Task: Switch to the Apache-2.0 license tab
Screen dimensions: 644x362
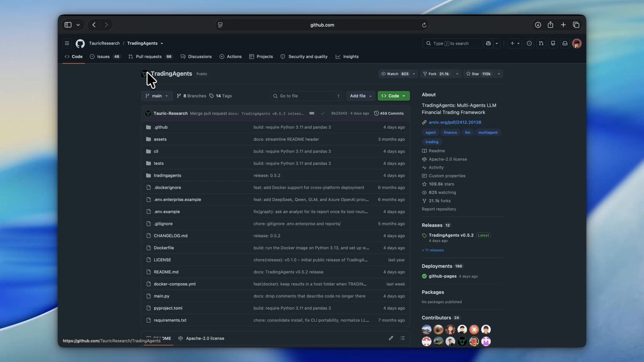Action: coord(201,338)
